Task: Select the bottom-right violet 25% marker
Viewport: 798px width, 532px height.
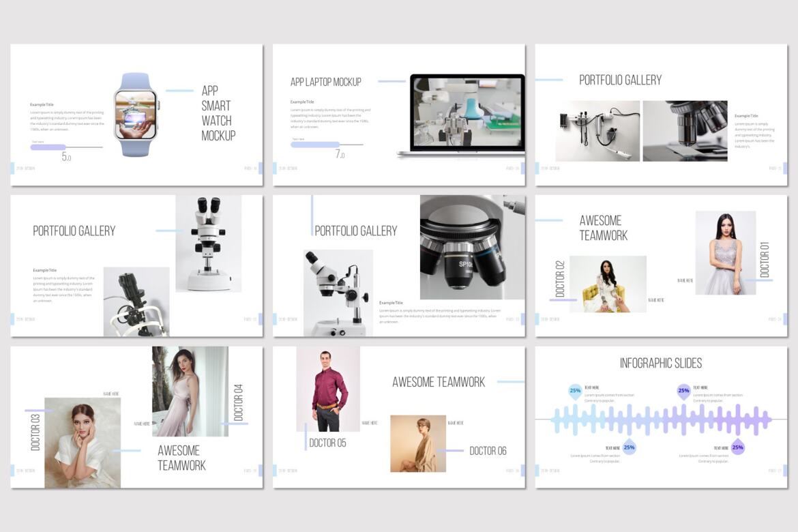Action: (737, 448)
